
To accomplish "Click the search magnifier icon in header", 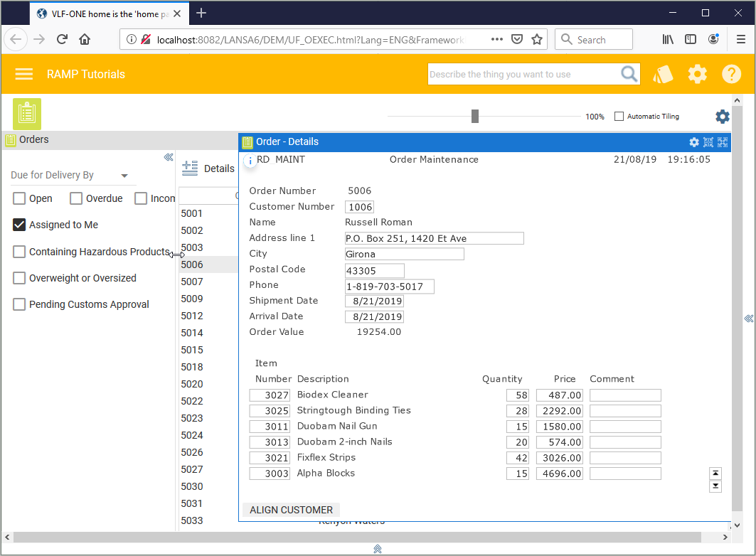I will 629,74.
